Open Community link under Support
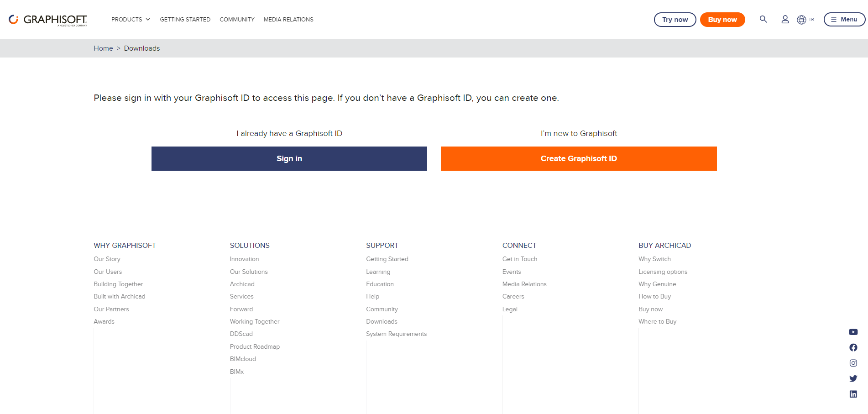The width and height of the screenshot is (868, 414). pos(382,309)
